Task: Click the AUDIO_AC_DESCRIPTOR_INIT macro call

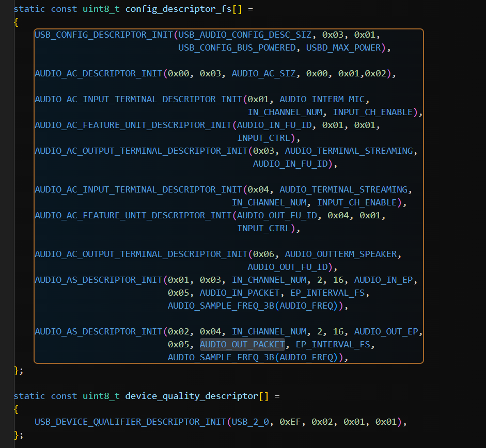Action: pos(98,73)
